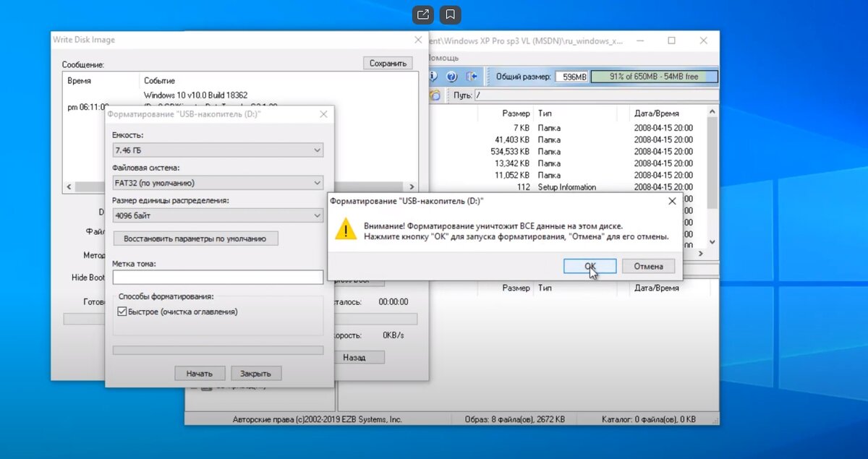Open the Емкость 7.46 ГБ dropdown
The height and width of the screenshot is (459, 868).
pos(218,150)
